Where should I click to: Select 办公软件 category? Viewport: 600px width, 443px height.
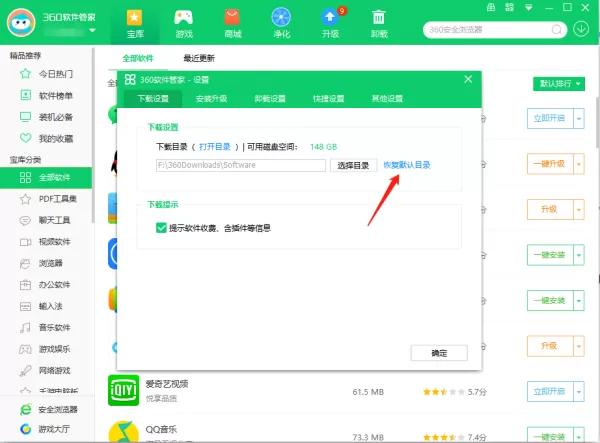click(46, 285)
